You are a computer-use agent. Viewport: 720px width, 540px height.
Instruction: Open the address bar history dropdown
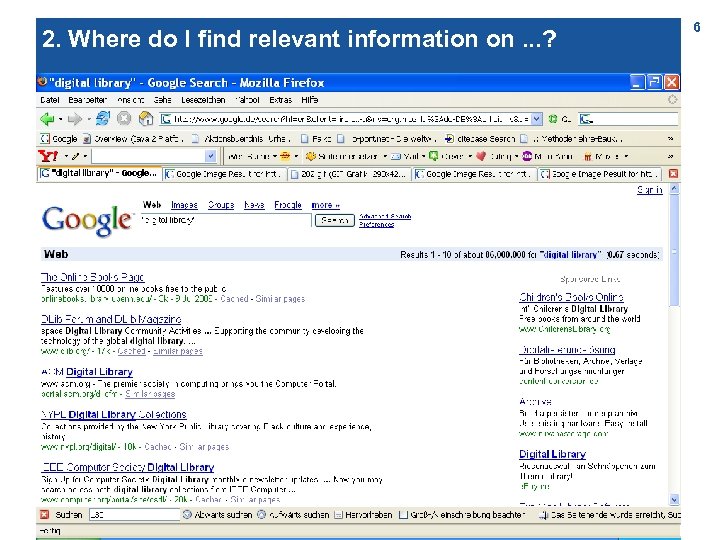point(536,119)
